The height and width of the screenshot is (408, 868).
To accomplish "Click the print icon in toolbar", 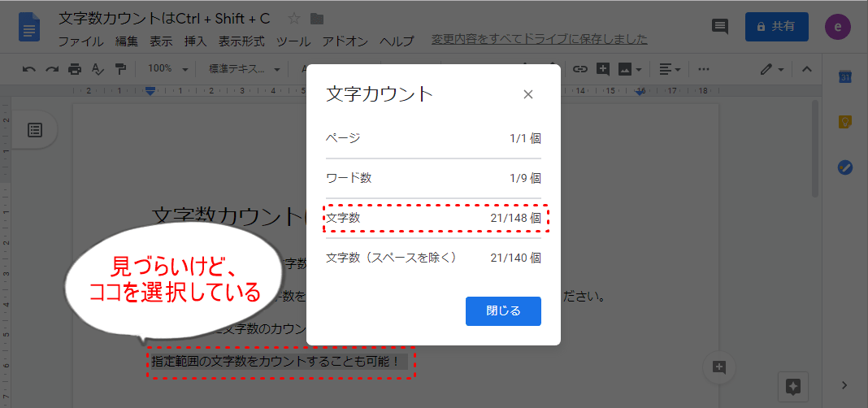I will tap(75, 69).
